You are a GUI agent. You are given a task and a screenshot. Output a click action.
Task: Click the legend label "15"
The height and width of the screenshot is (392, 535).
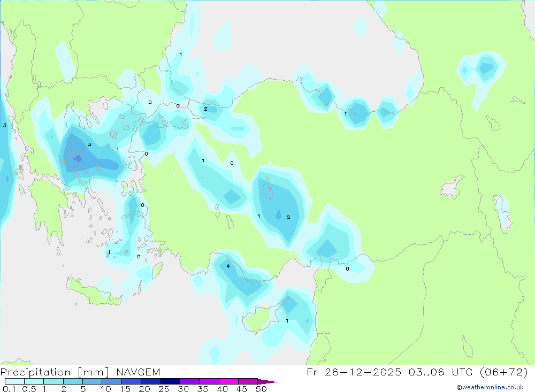pos(125,389)
